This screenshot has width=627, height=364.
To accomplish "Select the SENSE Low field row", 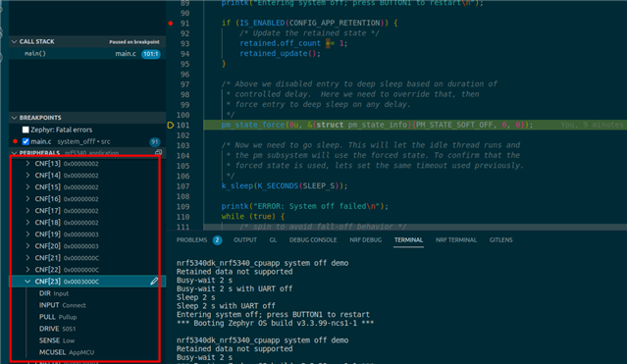I will (87, 340).
